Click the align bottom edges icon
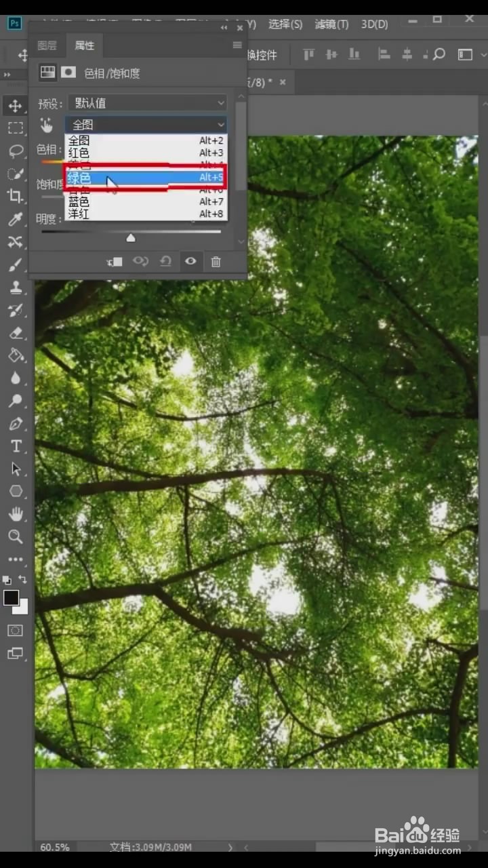The height and width of the screenshot is (868, 488). (x=354, y=54)
